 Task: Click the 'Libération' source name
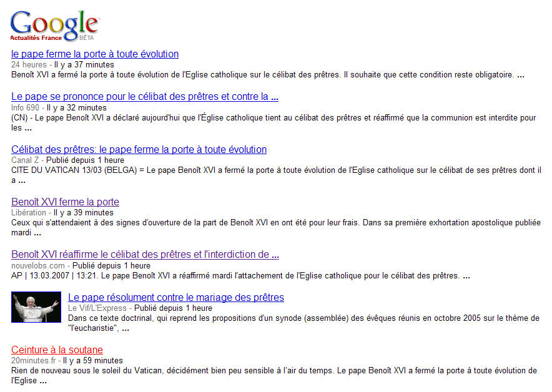coord(29,213)
